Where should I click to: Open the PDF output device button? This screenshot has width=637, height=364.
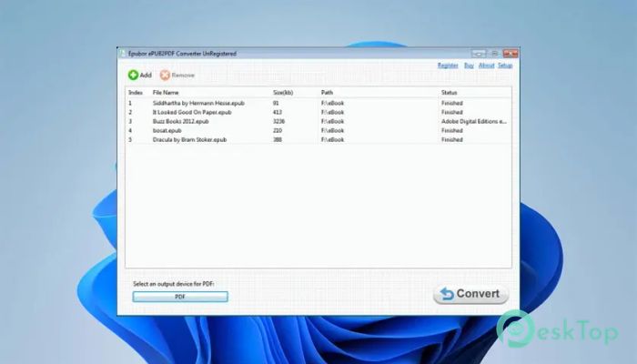coord(180,297)
